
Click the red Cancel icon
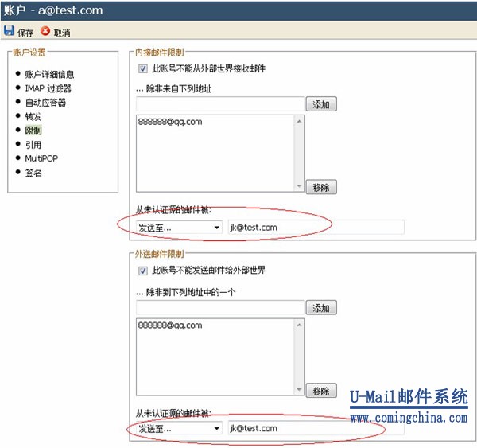point(45,31)
